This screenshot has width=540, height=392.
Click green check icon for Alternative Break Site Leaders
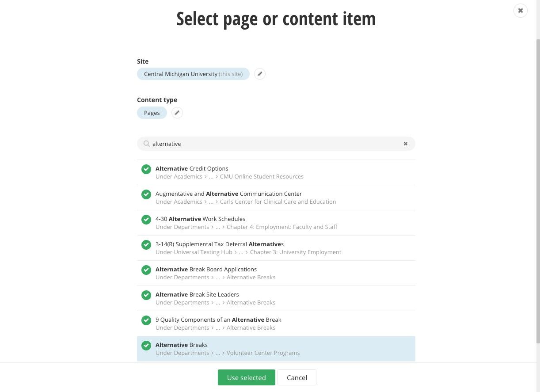(146, 295)
